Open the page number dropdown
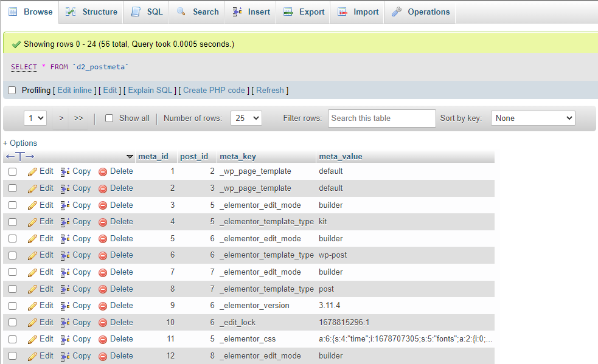 (x=35, y=118)
